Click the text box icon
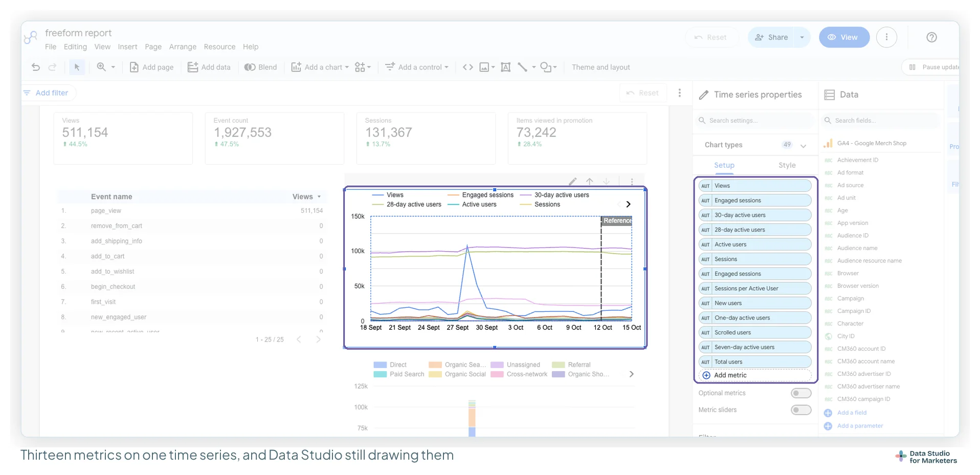Viewport: 980px width, 475px height. coord(505,67)
